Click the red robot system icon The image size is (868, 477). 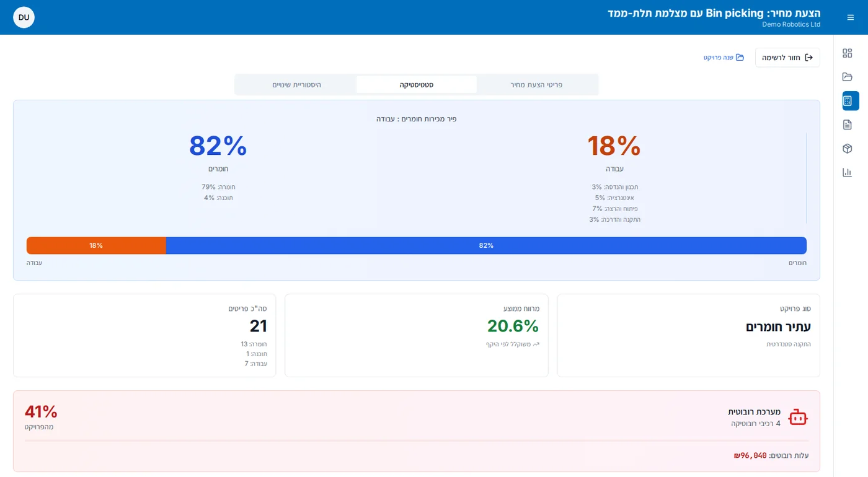(797, 418)
